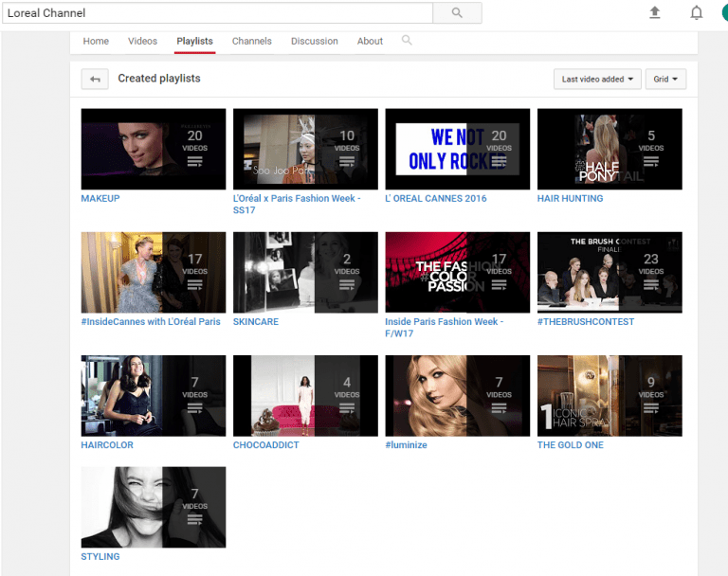Click playlist icon on L' OREAL CANNES 2016 thumbnail
This screenshot has width=728, height=576.
coord(500,162)
